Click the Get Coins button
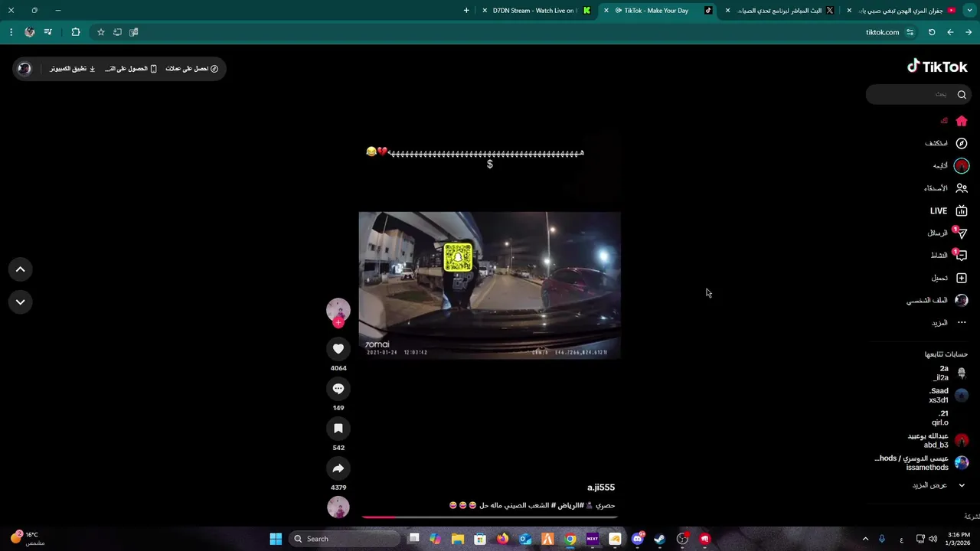980x551 pixels. [x=192, y=69]
